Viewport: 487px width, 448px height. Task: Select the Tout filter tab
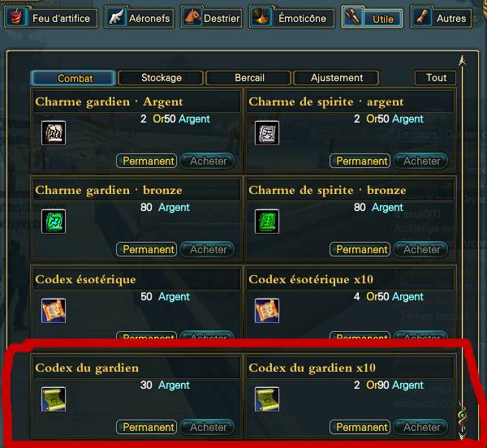point(435,78)
